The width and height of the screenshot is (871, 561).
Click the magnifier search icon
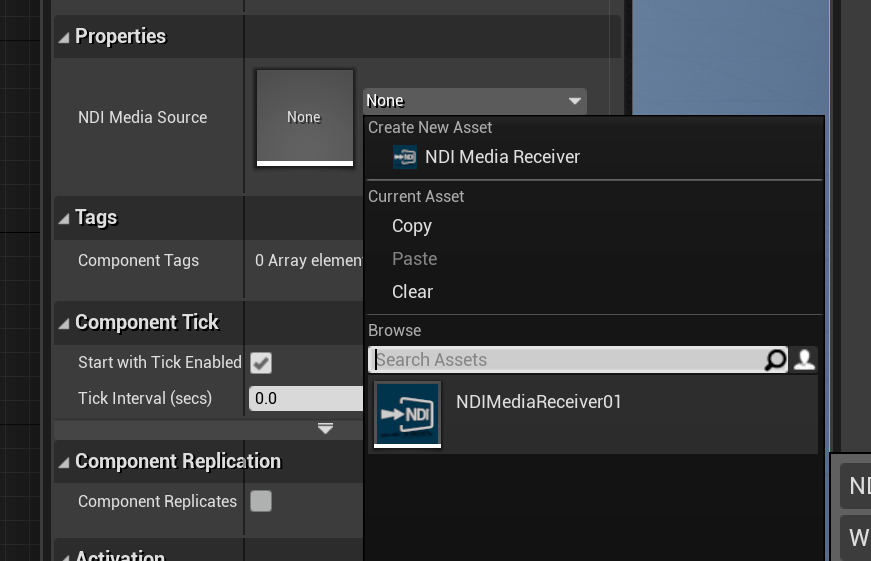[775, 360]
